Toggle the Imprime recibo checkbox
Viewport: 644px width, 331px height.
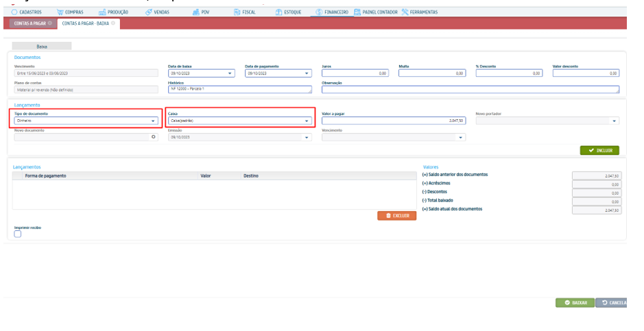(x=18, y=234)
